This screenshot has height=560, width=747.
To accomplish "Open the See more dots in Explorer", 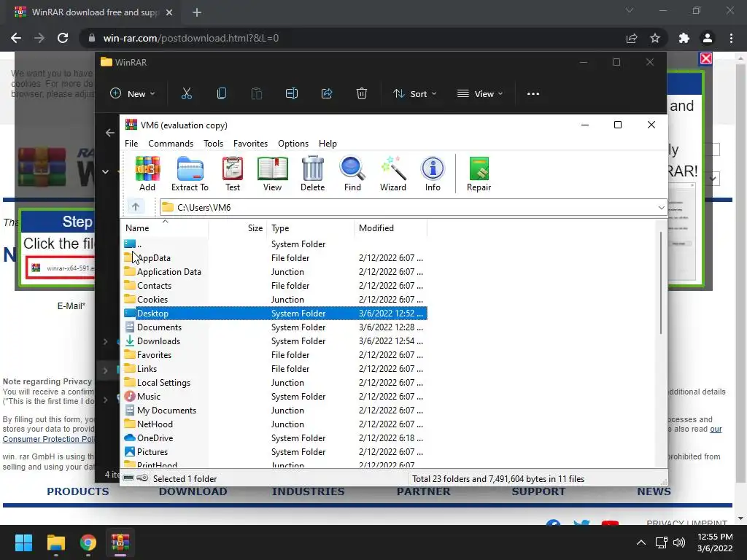I will click(533, 94).
